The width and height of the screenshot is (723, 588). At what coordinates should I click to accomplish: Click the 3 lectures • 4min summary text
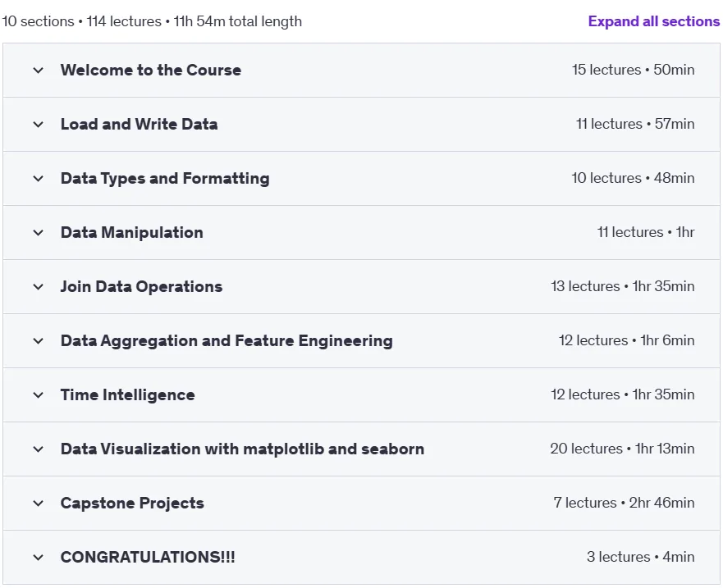(640, 557)
